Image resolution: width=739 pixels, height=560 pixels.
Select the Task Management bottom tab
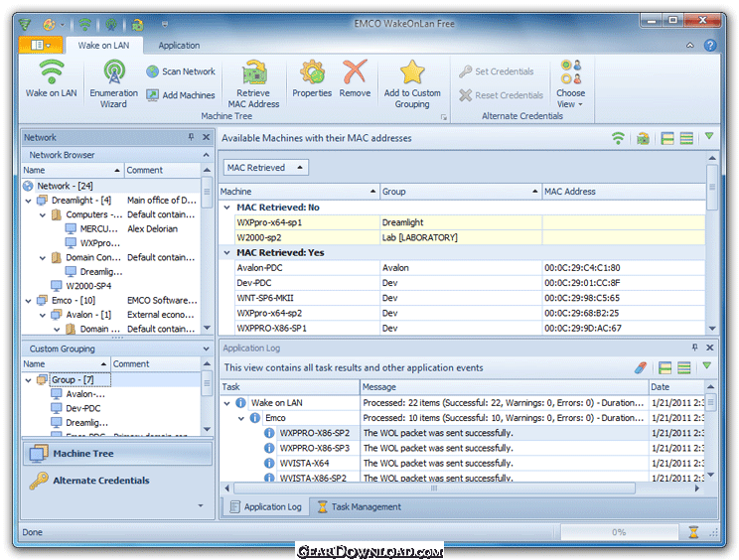click(x=360, y=507)
